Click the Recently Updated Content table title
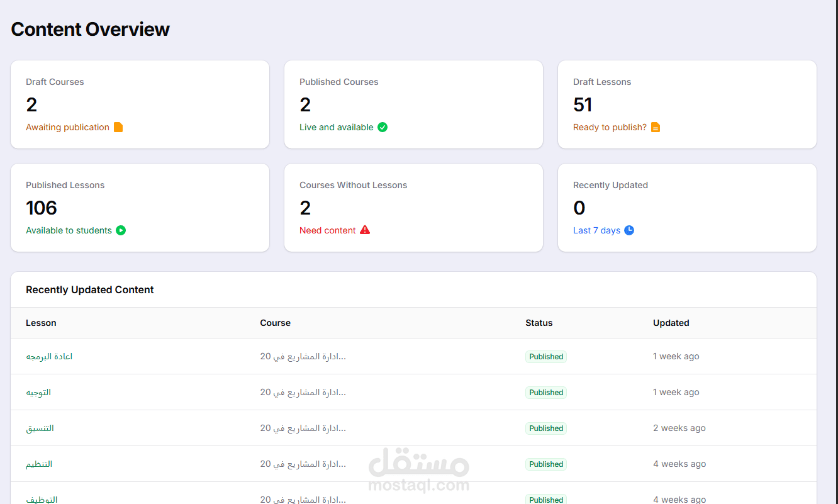Image resolution: width=838 pixels, height=504 pixels. [x=90, y=290]
